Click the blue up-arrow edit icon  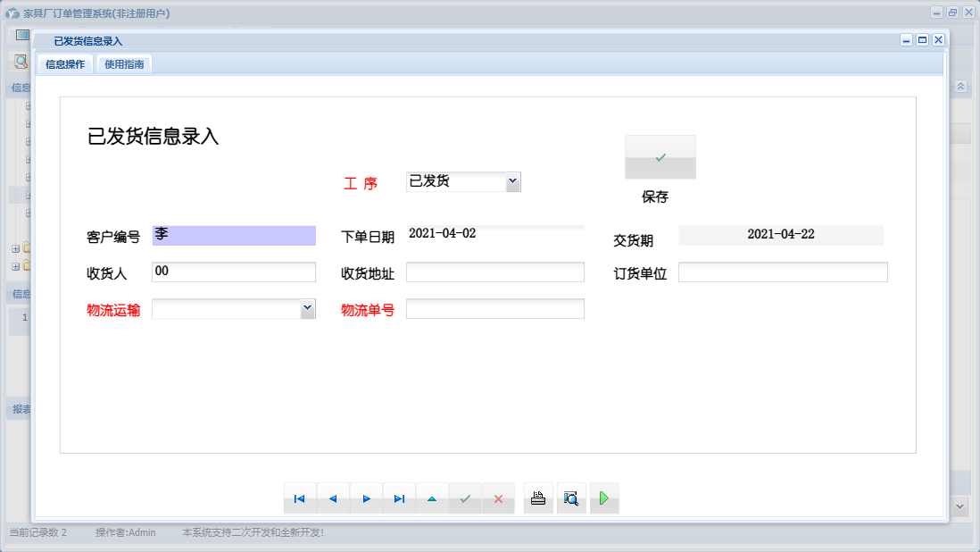tap(433, 498)
